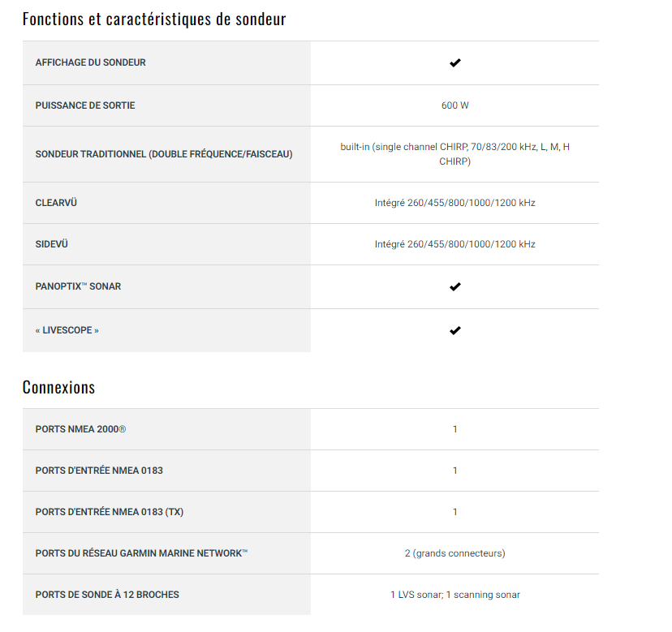The image size is (672, 632).
Task: Click the Sondeur traditionnel row label
Action: tap(164, 154)
